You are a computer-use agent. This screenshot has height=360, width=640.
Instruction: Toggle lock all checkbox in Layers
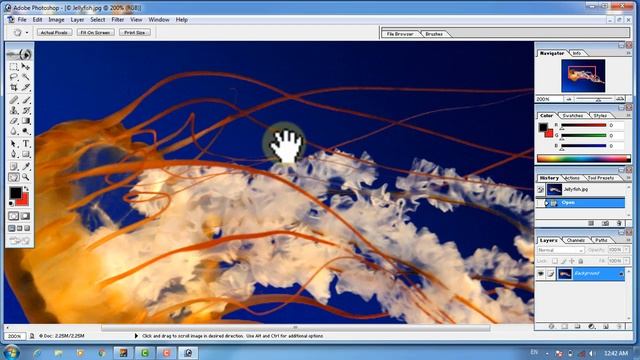tap(580, 261)
